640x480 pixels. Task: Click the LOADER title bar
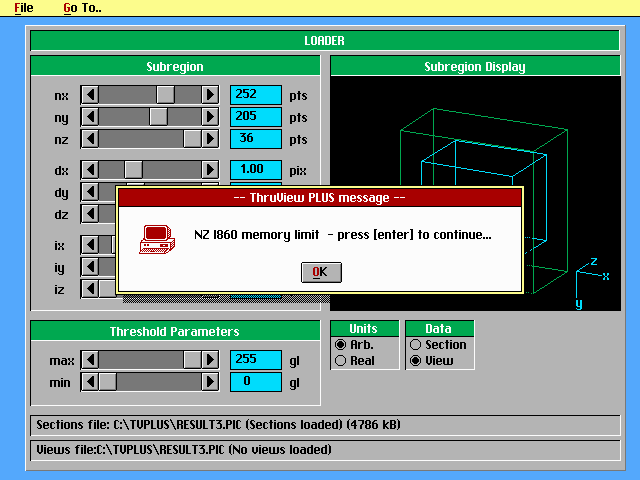tap(325, 40)
